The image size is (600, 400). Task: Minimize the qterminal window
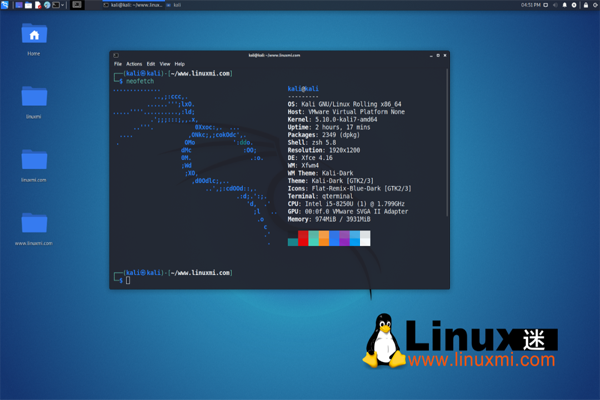(431, 56)
